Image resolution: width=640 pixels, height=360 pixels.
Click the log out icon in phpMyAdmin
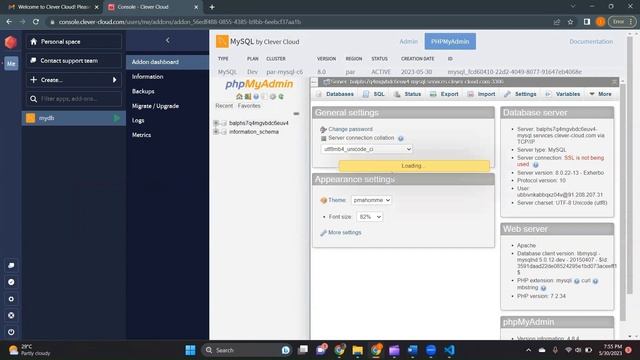click(x=248, y=97)
